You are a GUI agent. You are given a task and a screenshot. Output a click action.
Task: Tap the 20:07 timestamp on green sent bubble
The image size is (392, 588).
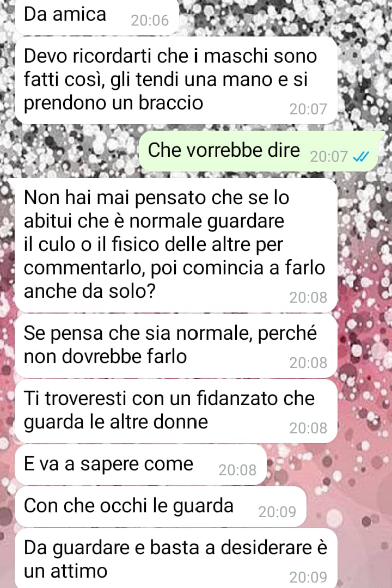click(x=329, y=157)
